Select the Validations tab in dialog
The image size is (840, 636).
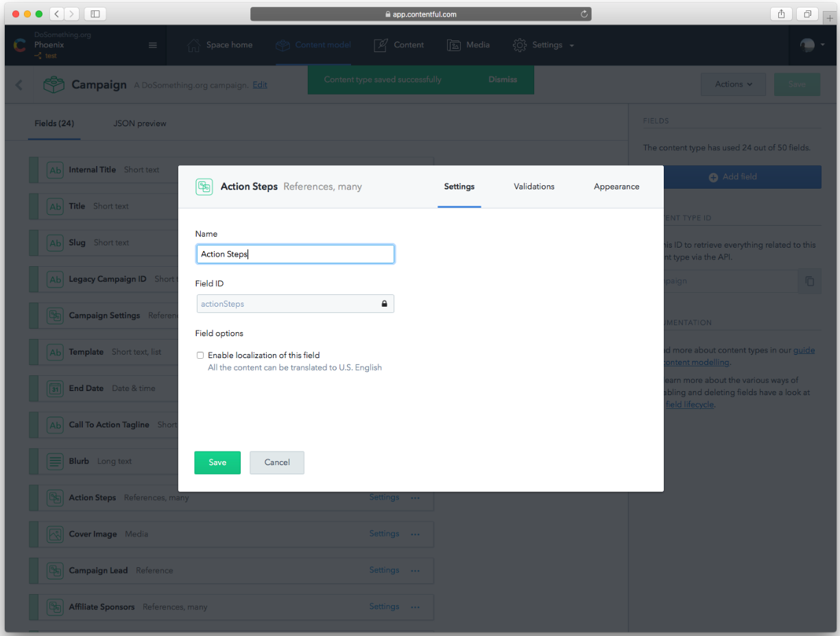pyautogui.click(x=534, y=187)
